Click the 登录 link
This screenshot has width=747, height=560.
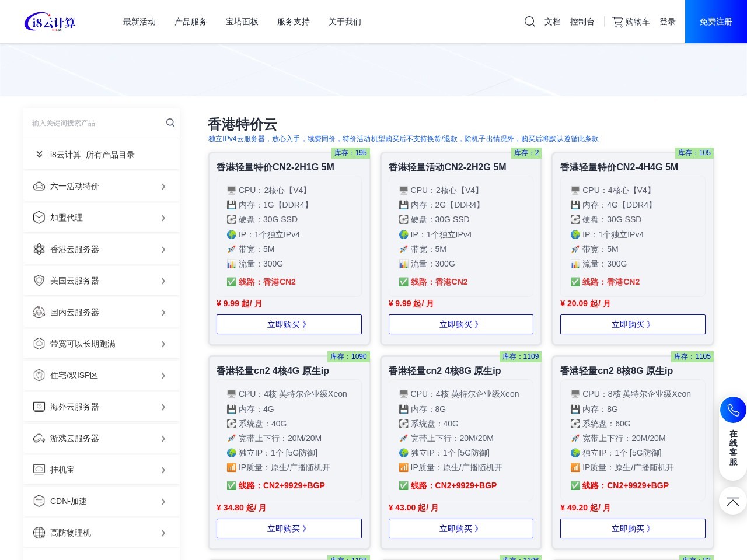click(668, 22)
